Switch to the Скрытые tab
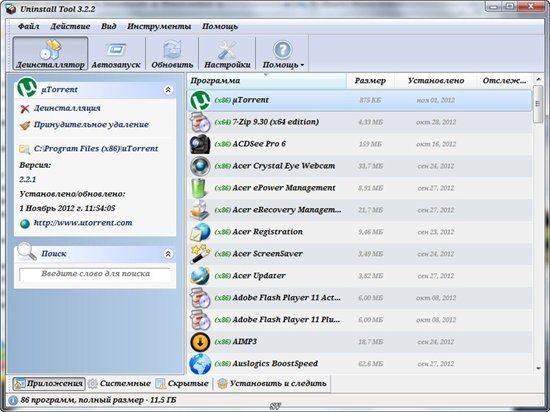Image resolution: width=550 pixels, height=412 pixels. point(182,384)
